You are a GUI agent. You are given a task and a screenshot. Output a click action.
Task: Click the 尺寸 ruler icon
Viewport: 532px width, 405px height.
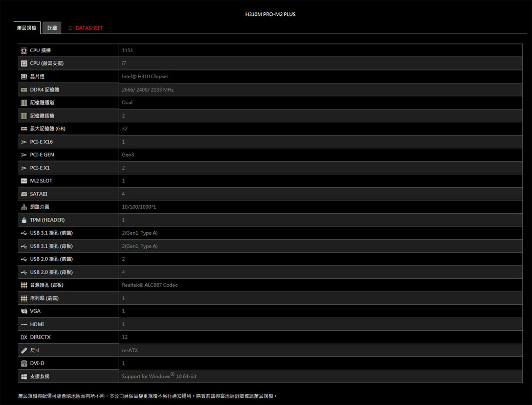pyautogui.click(x=24, y=350)
